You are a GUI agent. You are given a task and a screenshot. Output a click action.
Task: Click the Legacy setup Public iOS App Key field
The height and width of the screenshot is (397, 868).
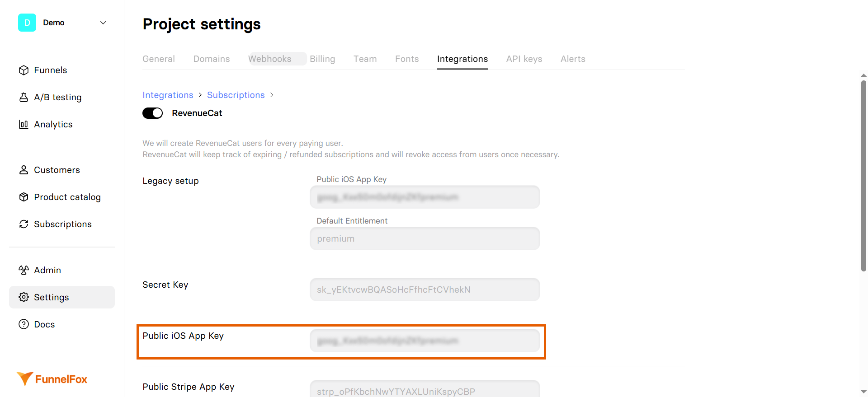click(425, 197)
